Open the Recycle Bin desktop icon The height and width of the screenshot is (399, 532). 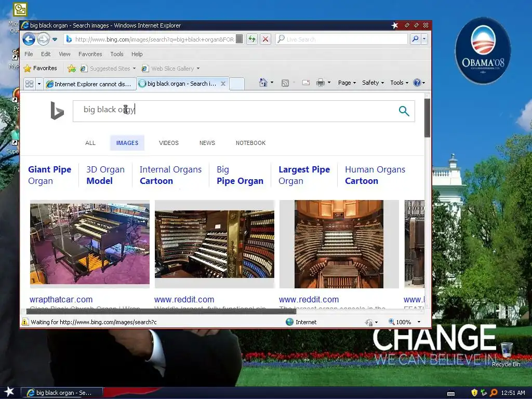click(x=506, y=354)
